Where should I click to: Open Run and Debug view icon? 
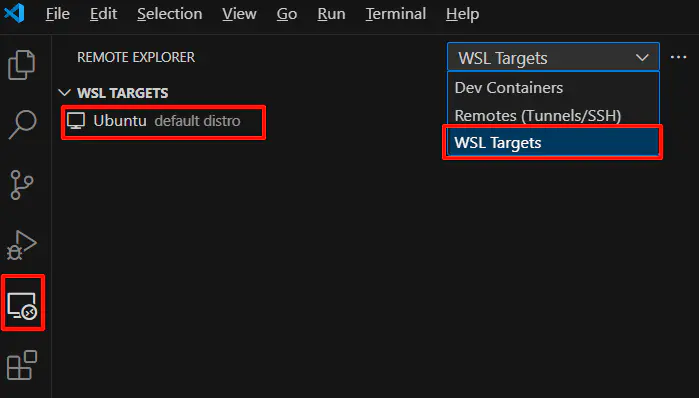(x=21, y=245)
